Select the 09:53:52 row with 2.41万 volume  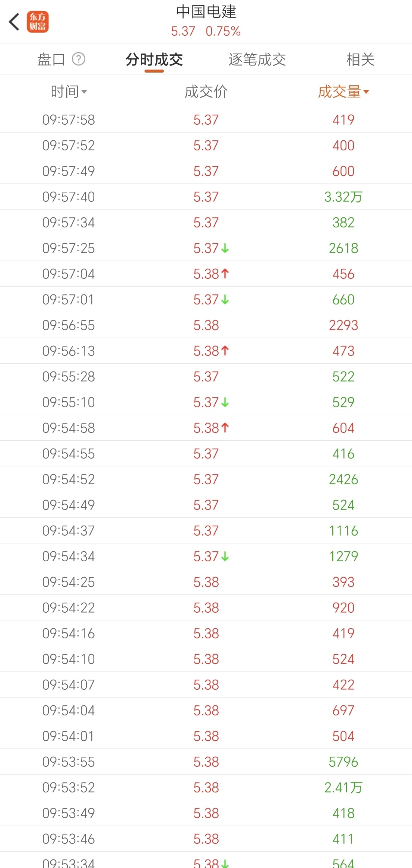206,787
